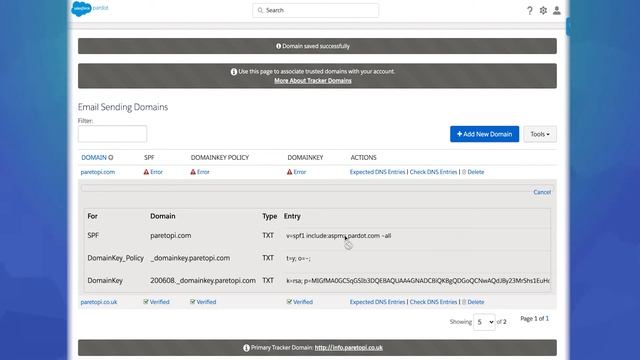Click DomainKey Policy Error warning for paretopi.com
640x360 pixels.
point(200,172)
